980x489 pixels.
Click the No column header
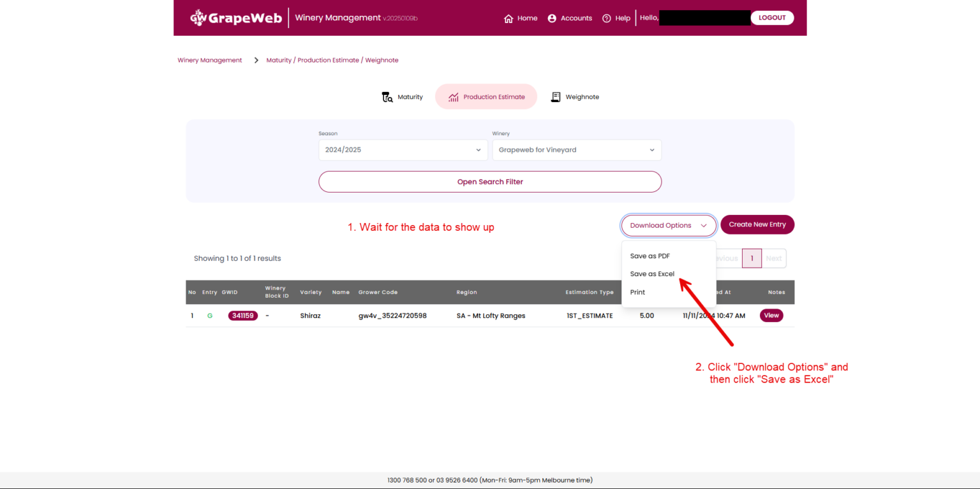click(x=192, y=293)
